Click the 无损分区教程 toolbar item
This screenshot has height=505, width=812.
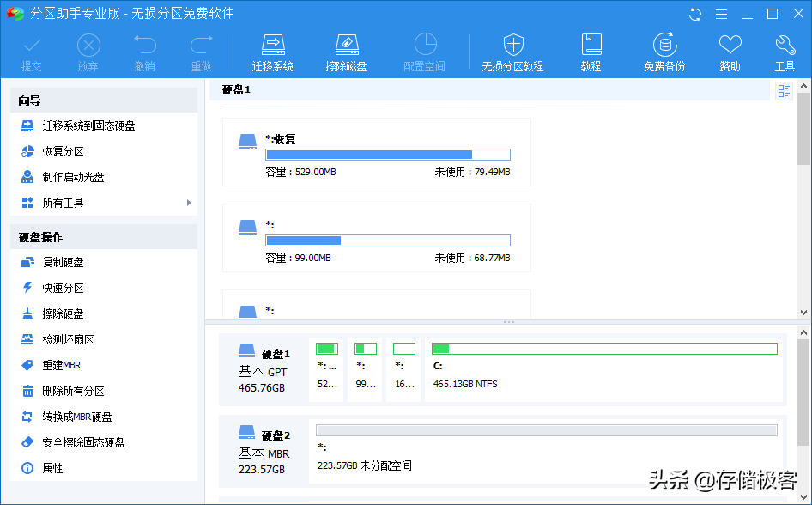[x=512, y=50]
